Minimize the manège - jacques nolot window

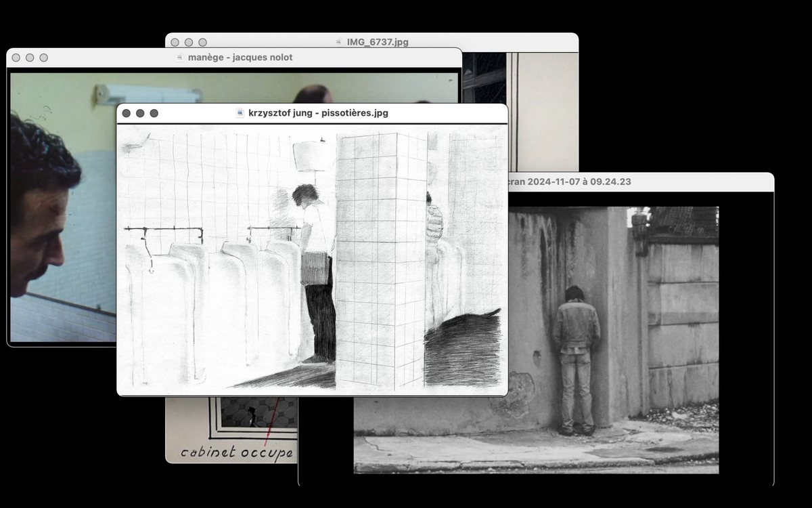pyautogui.click(x=30, y=58)
